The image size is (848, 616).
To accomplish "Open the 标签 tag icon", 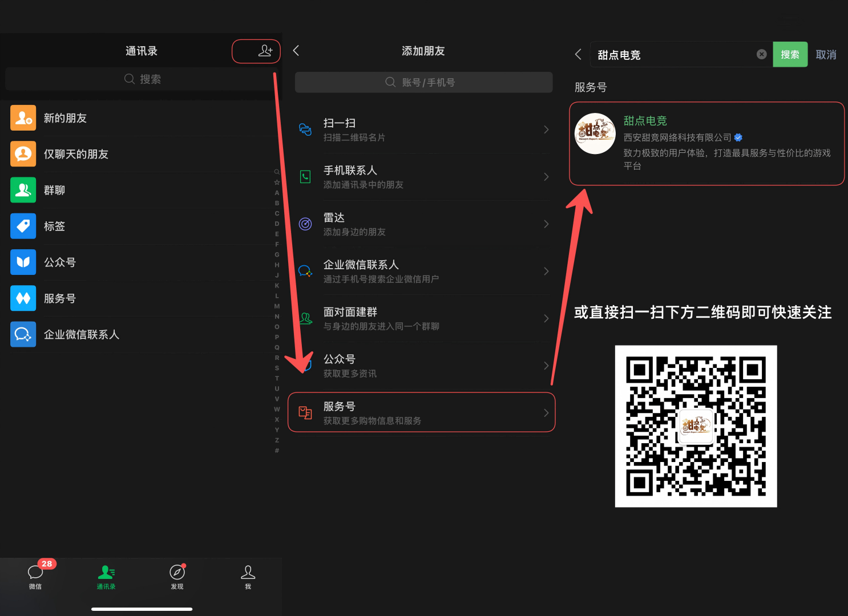I will (23, 226).
